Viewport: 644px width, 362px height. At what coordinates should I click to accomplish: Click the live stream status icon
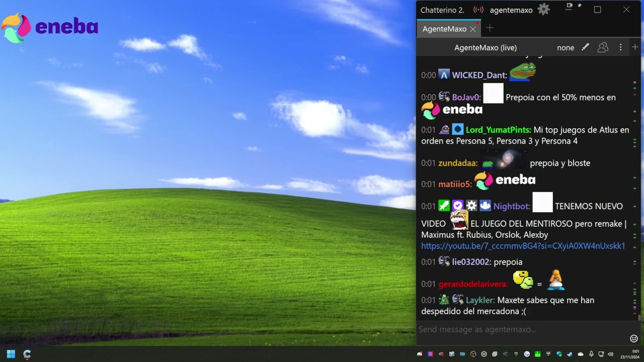478,10
